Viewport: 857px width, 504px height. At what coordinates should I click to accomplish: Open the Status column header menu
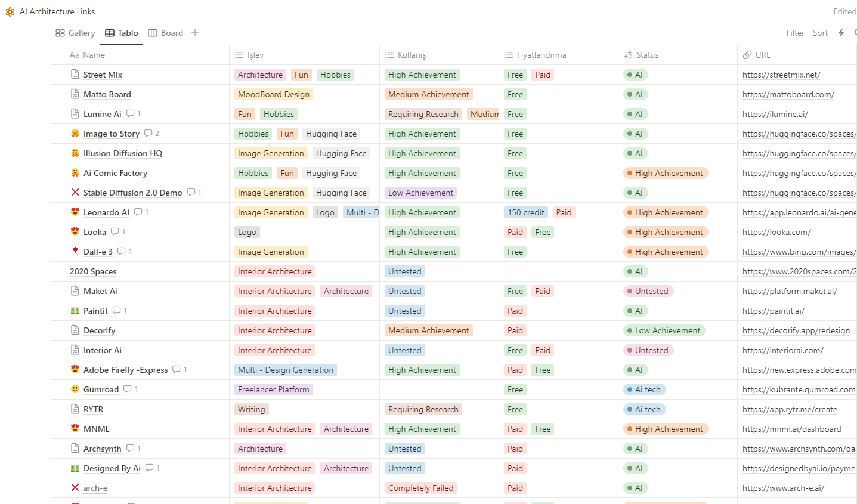click(677, 55)
